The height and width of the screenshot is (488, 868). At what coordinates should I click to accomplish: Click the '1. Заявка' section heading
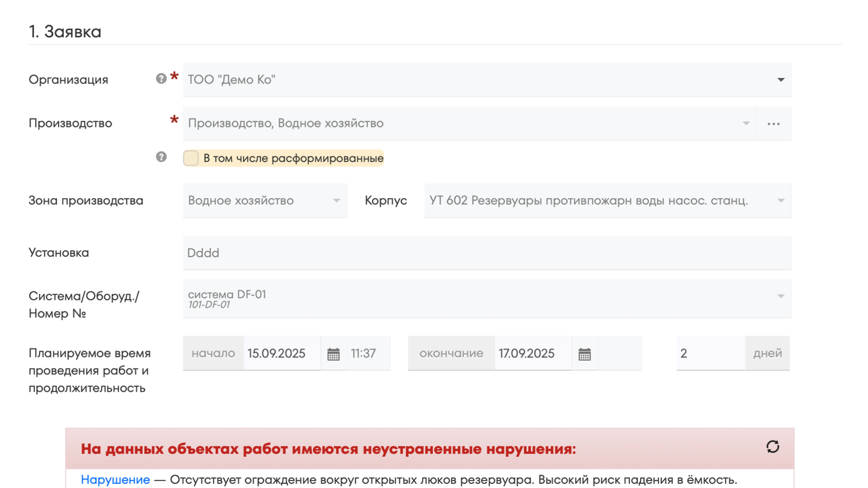(x=65, y=32)
